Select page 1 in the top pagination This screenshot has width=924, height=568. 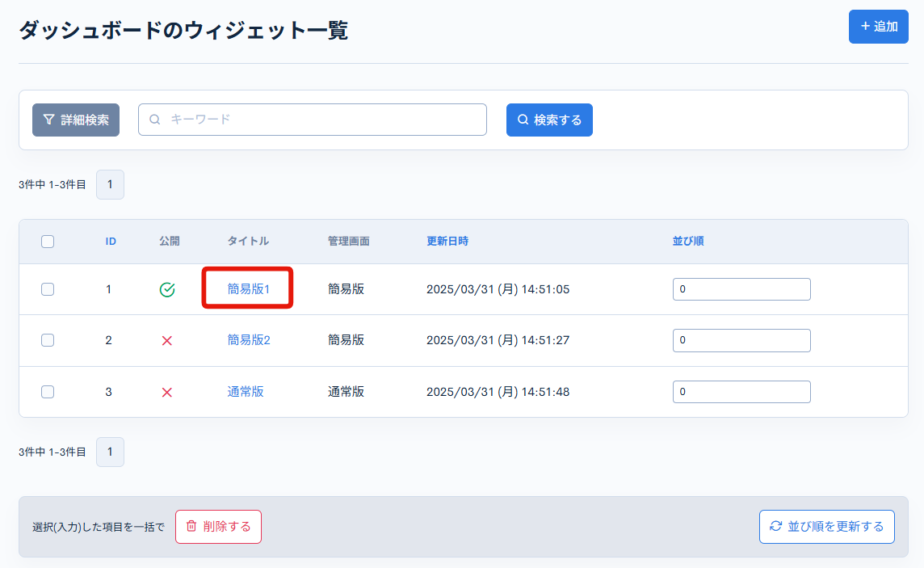tap(110, 184)
